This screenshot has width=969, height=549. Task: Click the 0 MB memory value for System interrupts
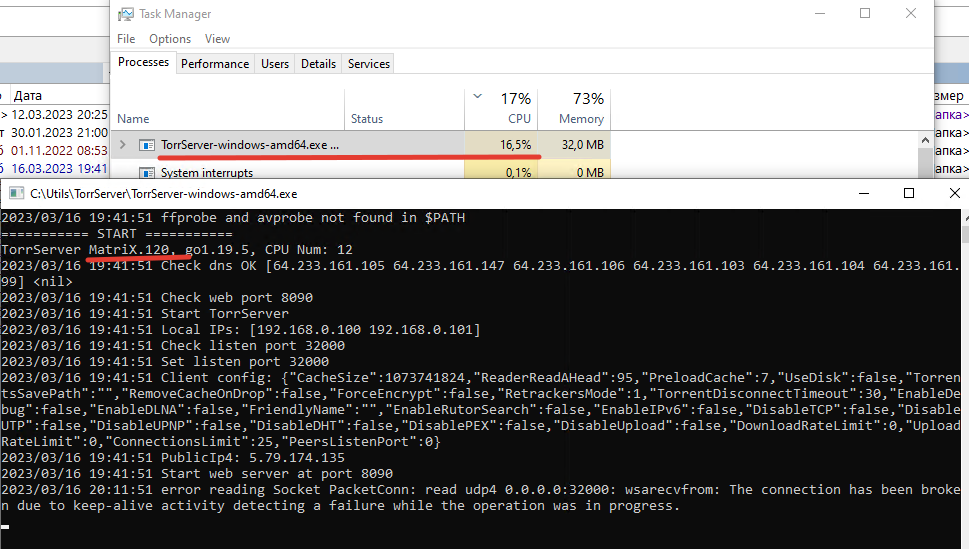tap(590, 172)
